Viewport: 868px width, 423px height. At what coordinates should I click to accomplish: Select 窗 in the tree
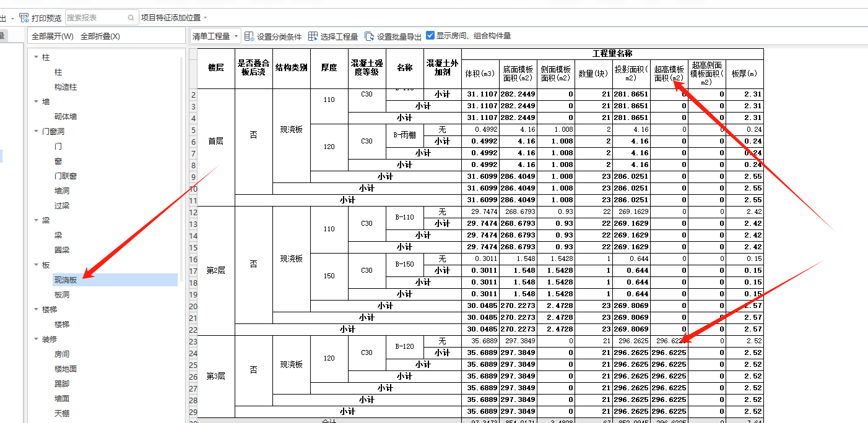click(x=58, y=161)
